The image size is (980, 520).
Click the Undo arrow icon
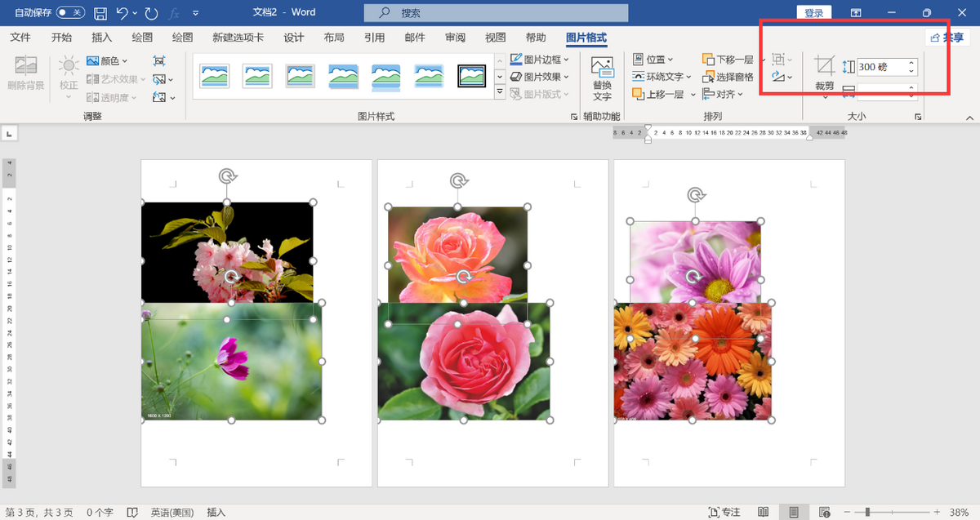tap(122, 13)
